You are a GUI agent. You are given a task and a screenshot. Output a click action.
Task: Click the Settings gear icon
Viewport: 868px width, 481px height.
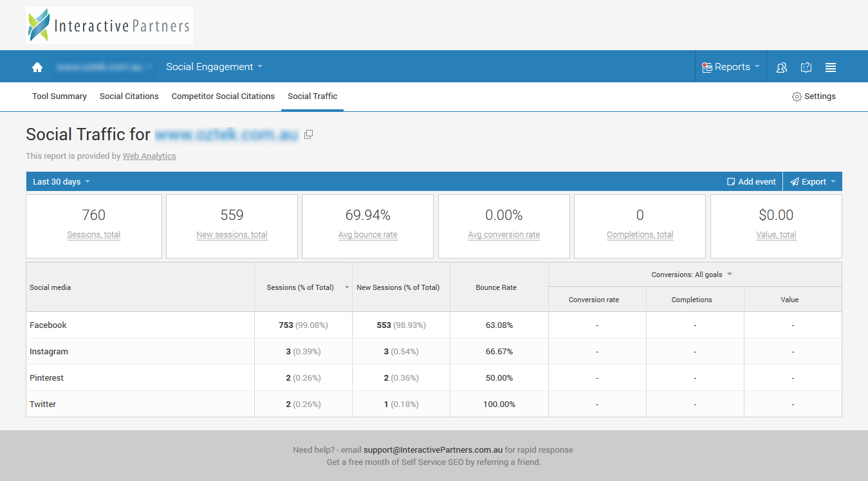tap(797, 96)
